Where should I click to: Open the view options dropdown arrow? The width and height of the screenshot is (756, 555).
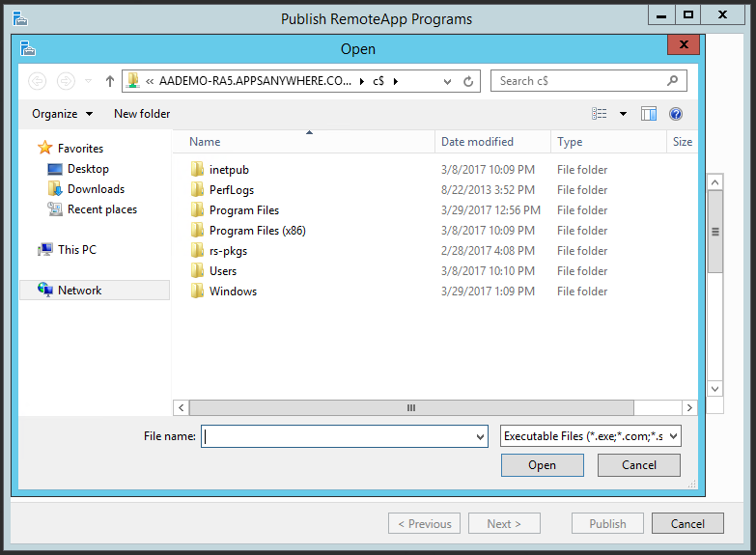(623, 114)
